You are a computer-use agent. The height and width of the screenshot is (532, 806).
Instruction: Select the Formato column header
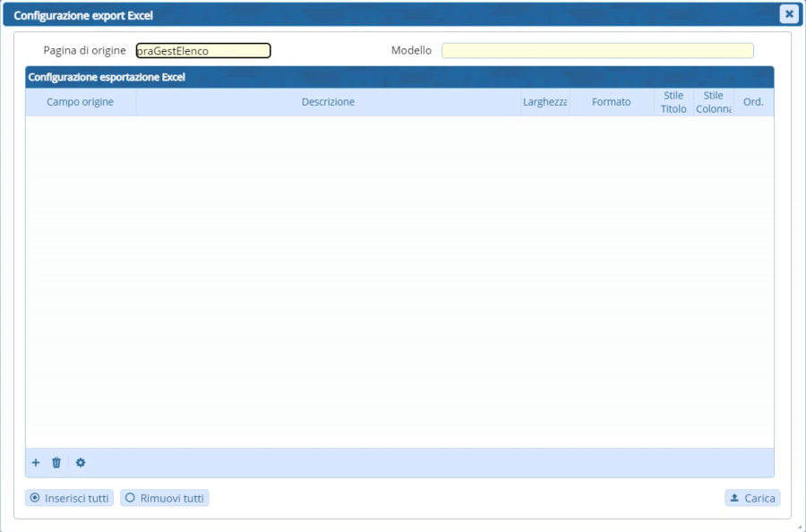click(x=611, y=102)
